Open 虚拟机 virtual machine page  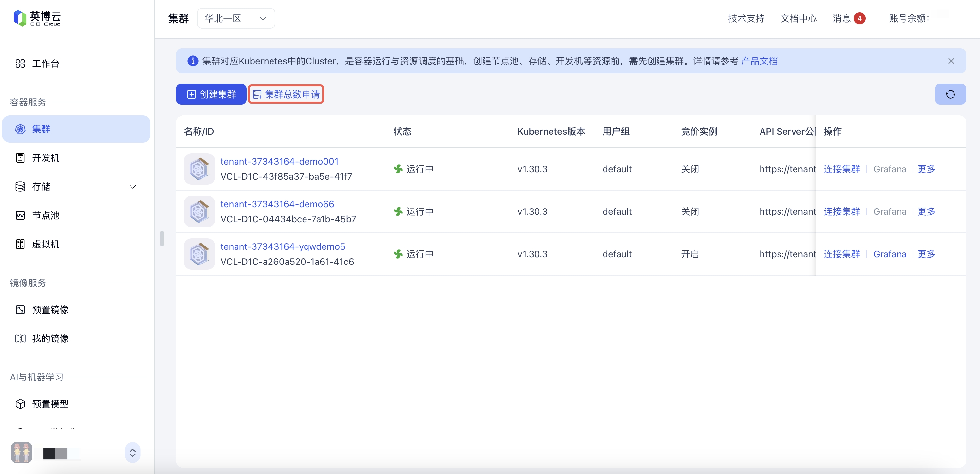tap(45, 244)
